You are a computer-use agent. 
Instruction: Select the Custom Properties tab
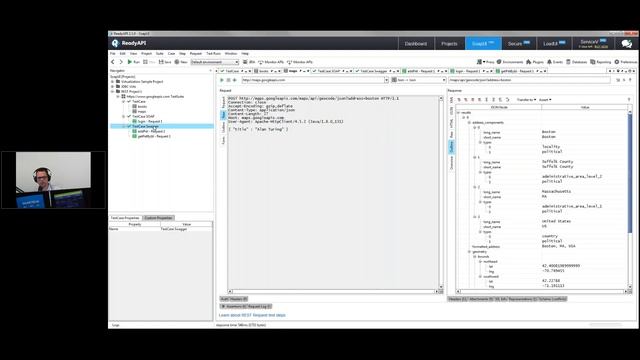tap(158, 218)
